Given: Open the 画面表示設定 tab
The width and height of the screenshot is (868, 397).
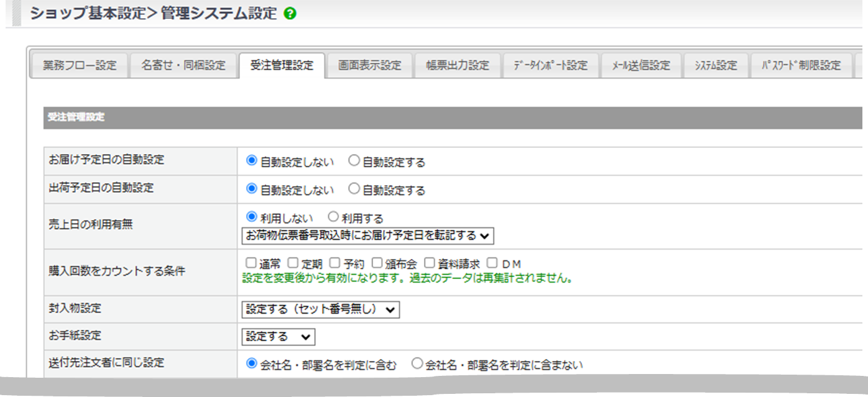Looking at the screenshot, I should (x=370, y=65).
